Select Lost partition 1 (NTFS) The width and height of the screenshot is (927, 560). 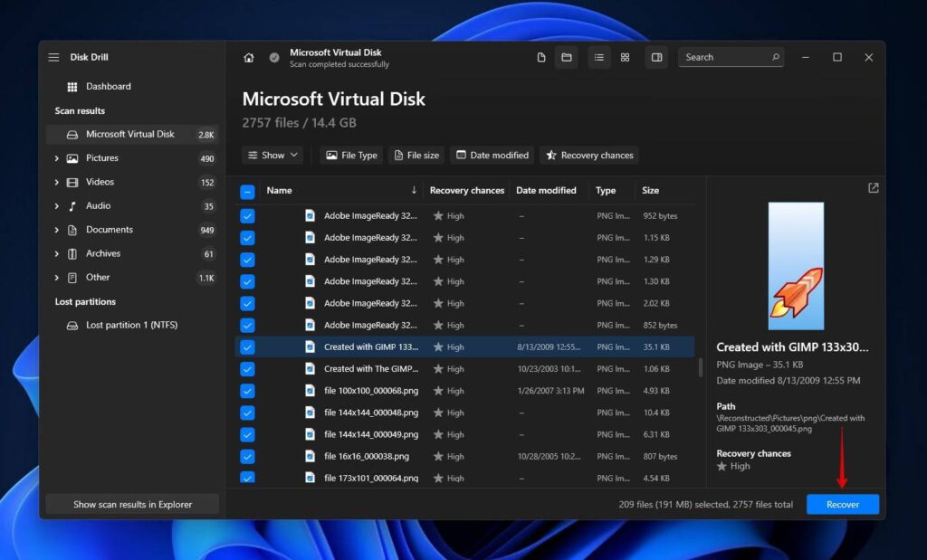pyautogui.click(x=132, y=324)
